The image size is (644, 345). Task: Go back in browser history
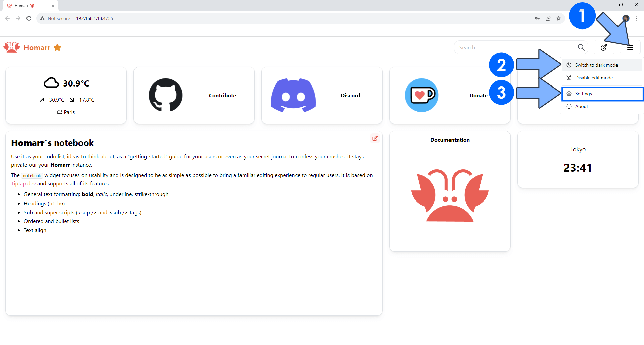point(7,18)
